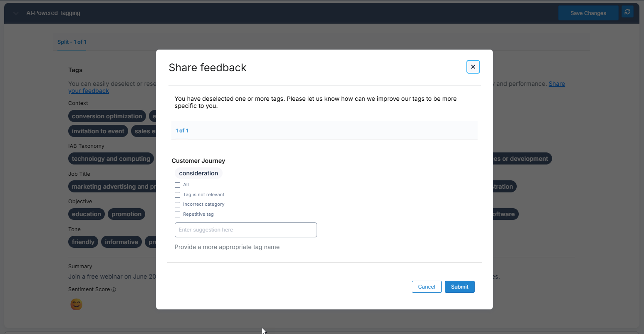This screenshot has width=644, height=334.
Task: Focus the 'Enter suggestion here' text field
Action: 245,230
